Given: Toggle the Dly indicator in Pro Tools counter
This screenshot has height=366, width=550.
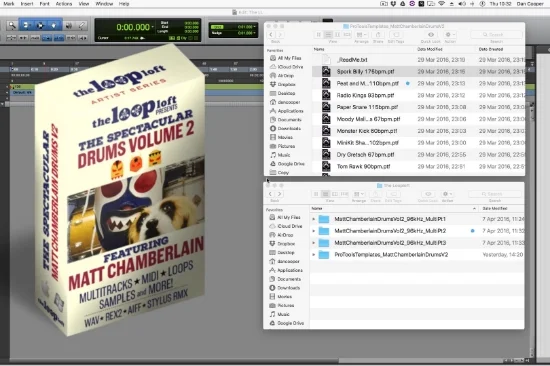Looking at the screenshot, I should click(183, 38).
